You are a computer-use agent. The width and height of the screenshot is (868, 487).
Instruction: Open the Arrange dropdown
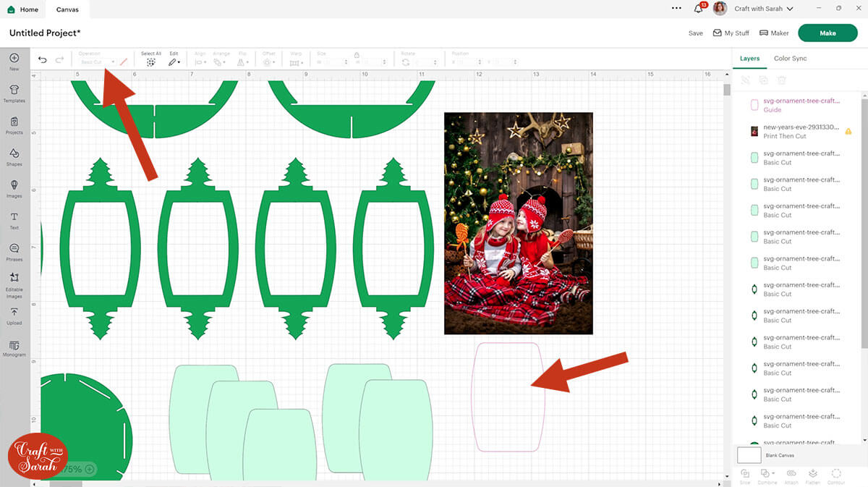(221, 63)
